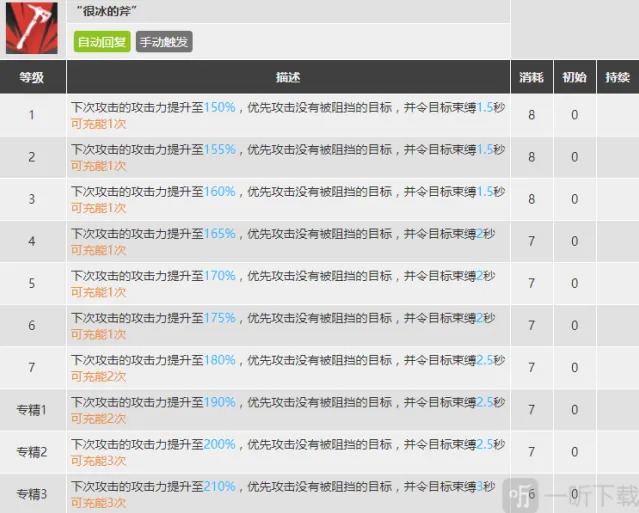Select the 专精1 level cell
The height and width of the screenshot is (513, 639).
click(32, 410)
